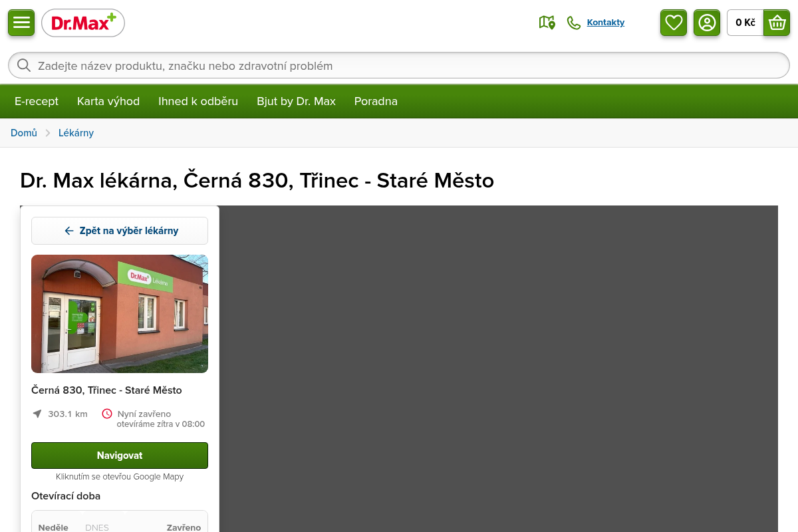Focus the product search field
Viewport: 798px width, 532px height.
pos(399,65)
